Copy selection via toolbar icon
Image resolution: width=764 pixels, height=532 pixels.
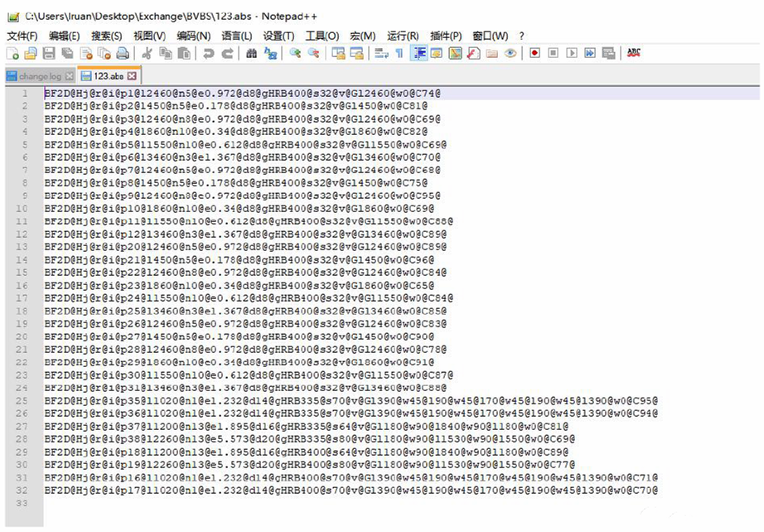pos(166,53)
